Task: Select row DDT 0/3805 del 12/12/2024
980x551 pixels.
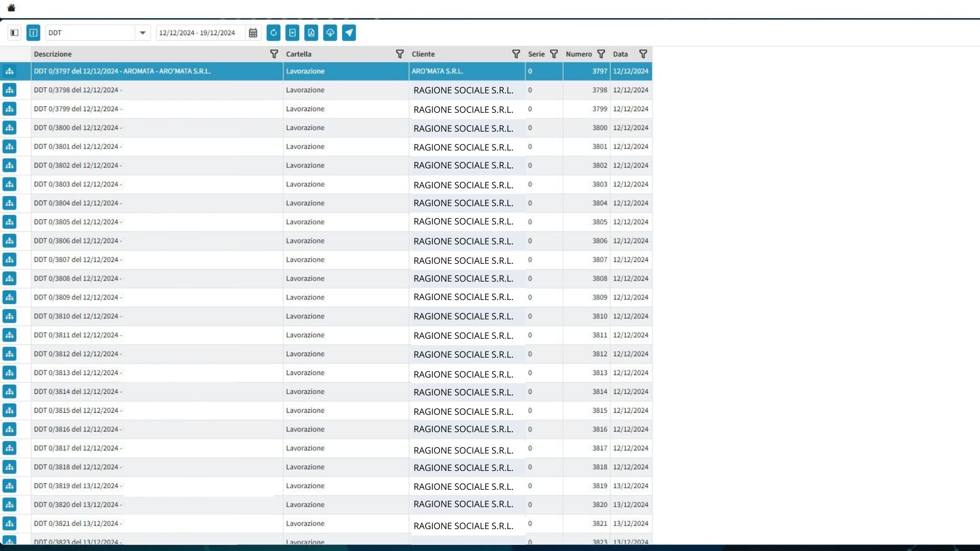Action: point(153,222)
